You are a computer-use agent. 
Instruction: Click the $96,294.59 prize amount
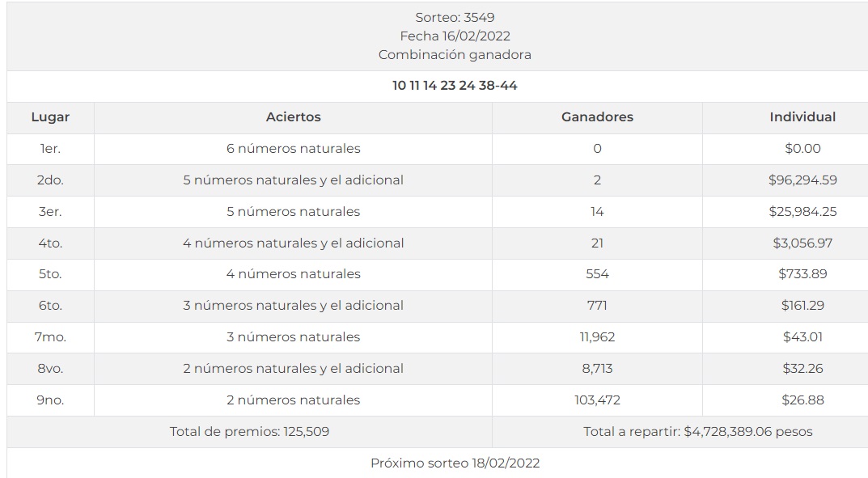pos(802,180)
